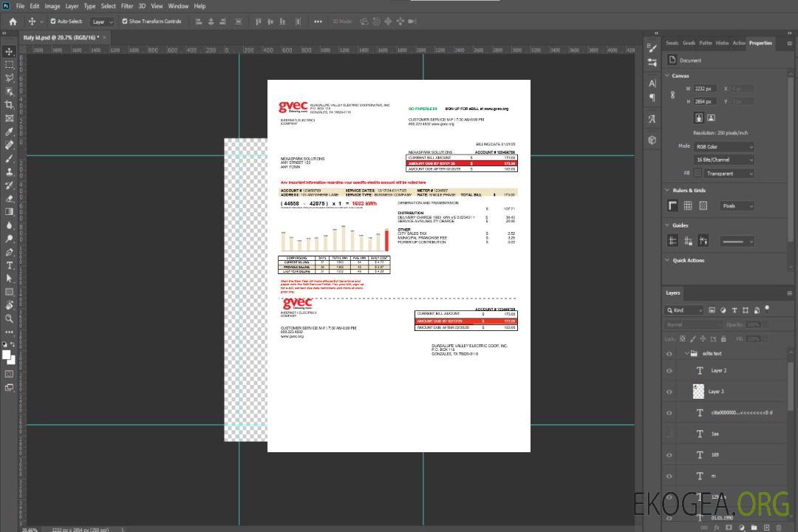The image size is (798, 532).
Task: Open the Filter menu
Action: click(127, 6)
